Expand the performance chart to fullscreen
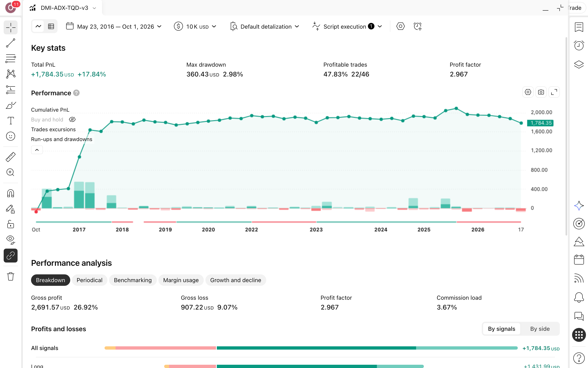Viewport: 588px width, 368px height. (x=554, y=92)
